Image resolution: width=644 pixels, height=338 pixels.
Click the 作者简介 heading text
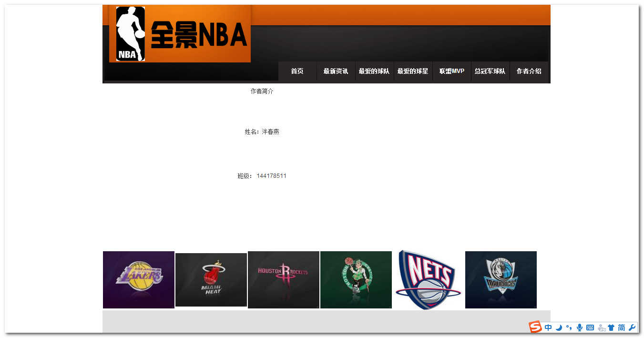pyautogui.click(x=262, y=91)
